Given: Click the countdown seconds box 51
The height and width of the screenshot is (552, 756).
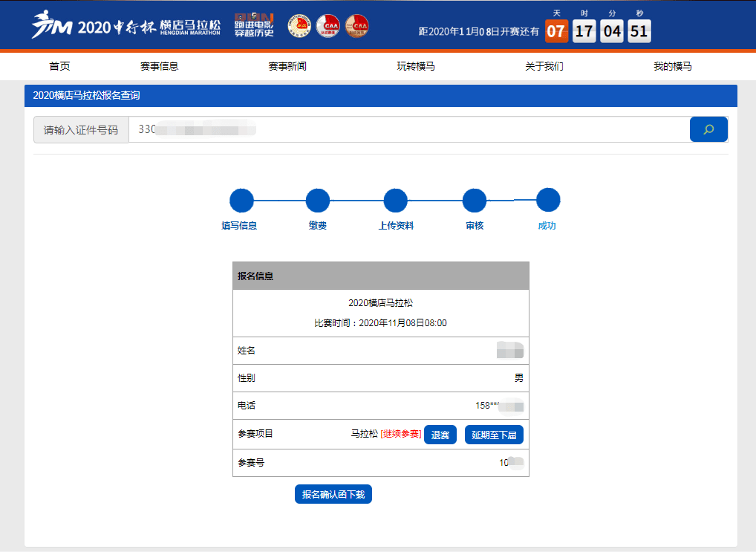Looking at the screenshot, I should coord(639,31).
